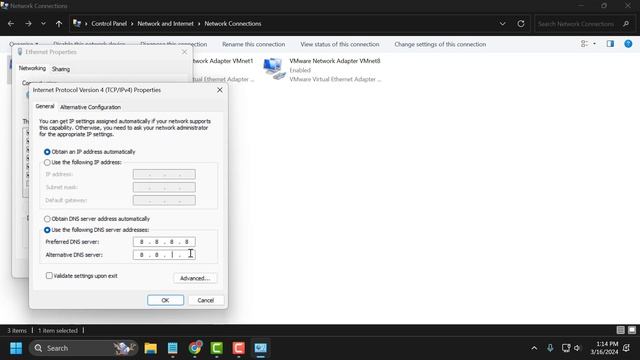Switch to the Sharing tab in Ethernet Properties

61,69
